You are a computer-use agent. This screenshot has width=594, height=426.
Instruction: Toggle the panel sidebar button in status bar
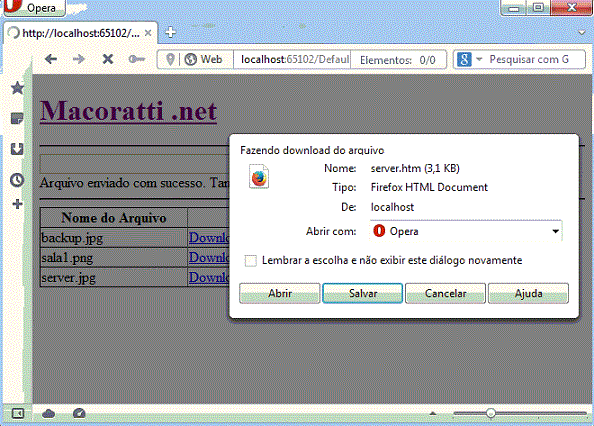tap(17, 414)
